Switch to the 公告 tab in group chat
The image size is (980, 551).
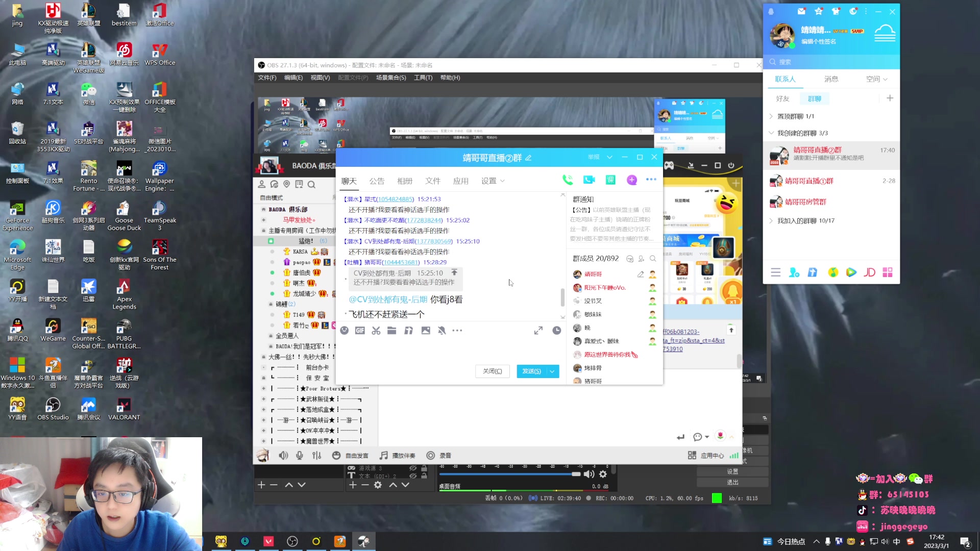point(377,181)
